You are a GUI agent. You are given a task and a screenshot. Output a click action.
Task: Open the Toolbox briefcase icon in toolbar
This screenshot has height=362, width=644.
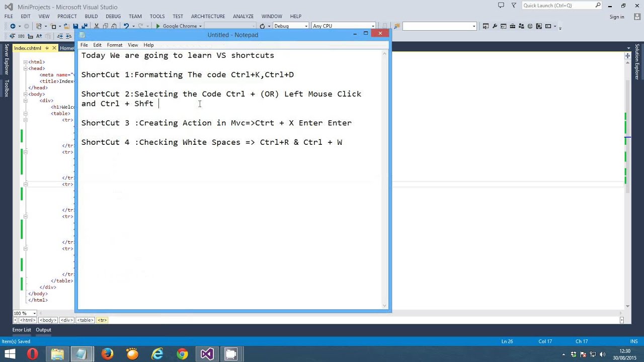512,26
